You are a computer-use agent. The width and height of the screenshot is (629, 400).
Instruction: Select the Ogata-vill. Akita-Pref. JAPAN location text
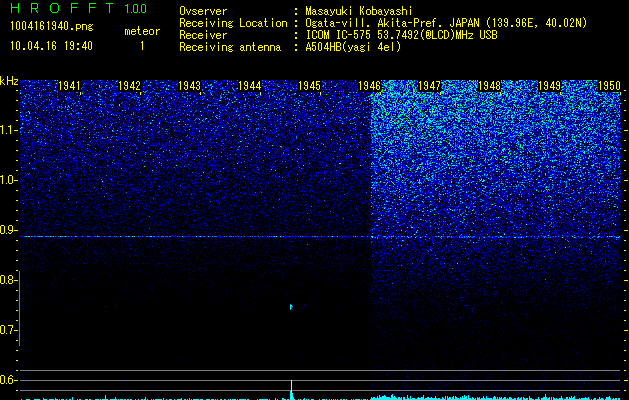pos(446,23)
